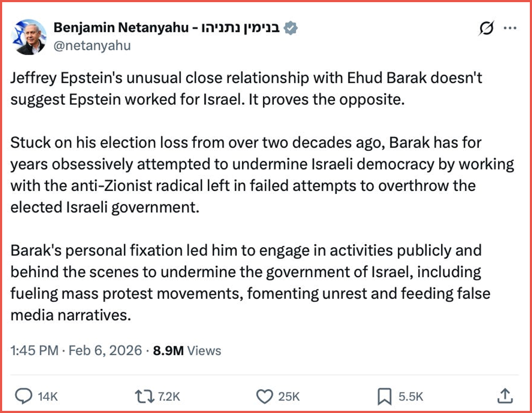The width and height of the screenshot is (532, 413).
Task: Click the 1:45 PM · Feb 6, 2026 timestamp
Action: 77,350
